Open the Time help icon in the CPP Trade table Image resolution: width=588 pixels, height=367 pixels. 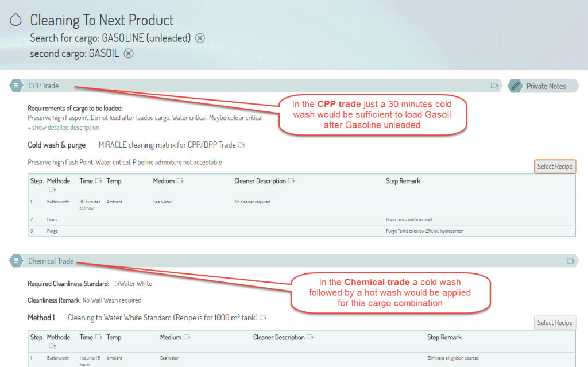point(98,181)
